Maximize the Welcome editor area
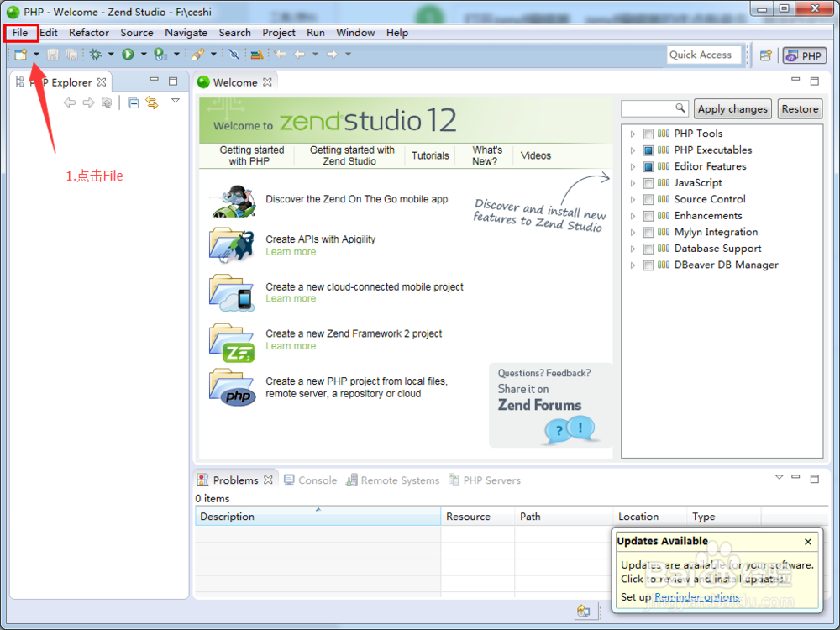840x630 pixels. (x=814, y=81)
